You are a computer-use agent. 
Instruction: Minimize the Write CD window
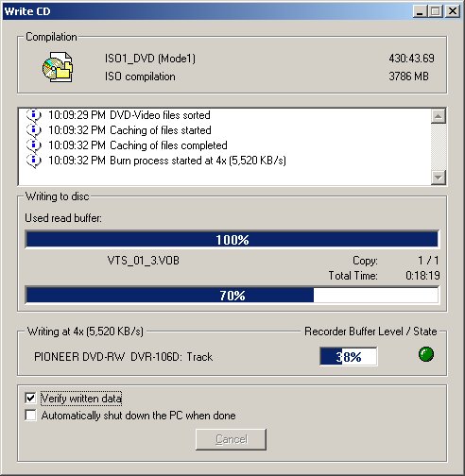point(420,11)
